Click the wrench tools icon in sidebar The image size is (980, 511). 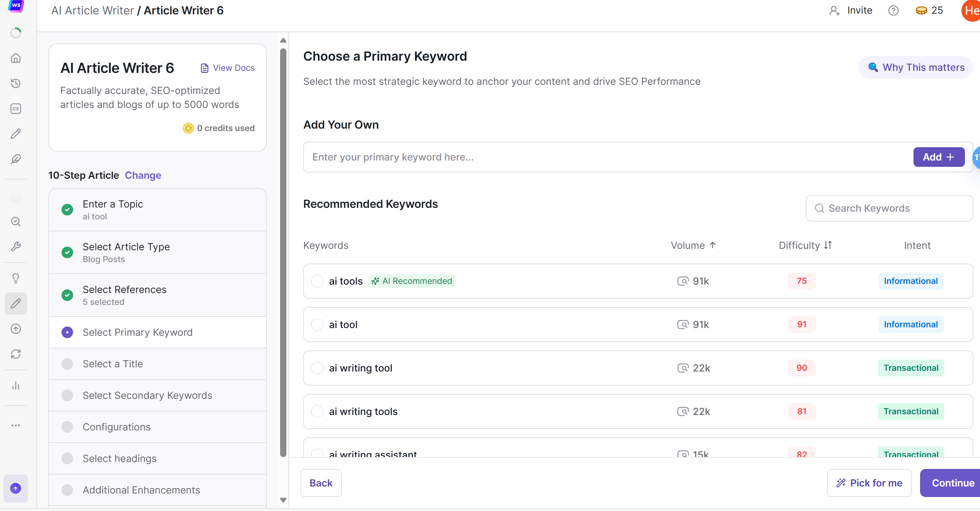(x=16, y=246)
